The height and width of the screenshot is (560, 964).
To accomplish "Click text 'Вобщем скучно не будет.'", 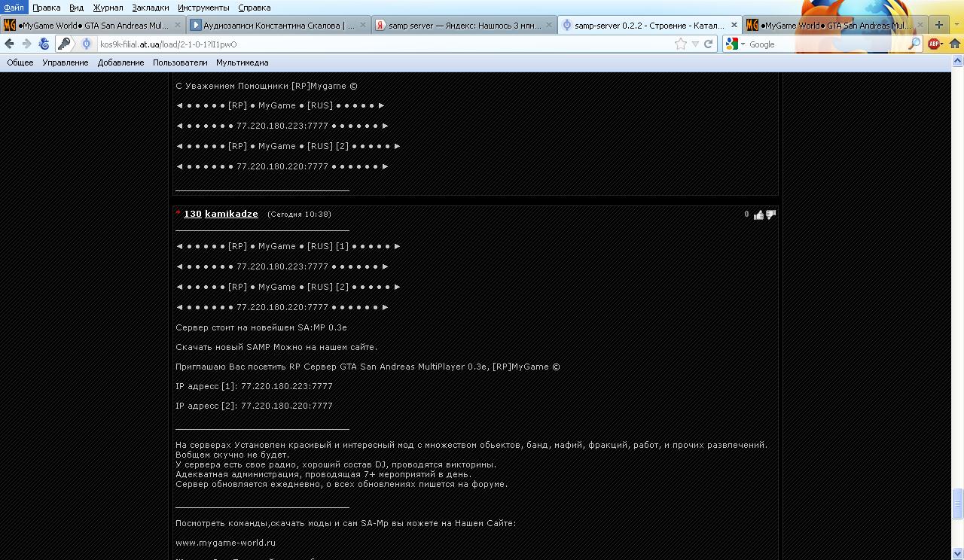I will coord(232,455).
